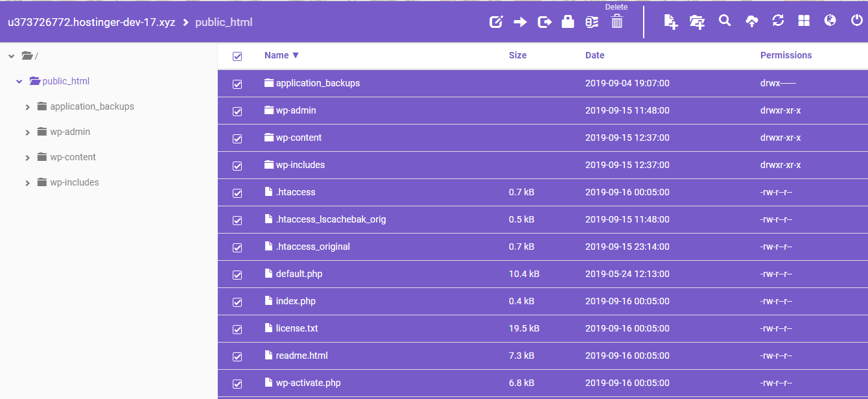Select wp-includes label in the sidebar tree
The height and width of the screenshot is (399, 868).
point(75,182)
